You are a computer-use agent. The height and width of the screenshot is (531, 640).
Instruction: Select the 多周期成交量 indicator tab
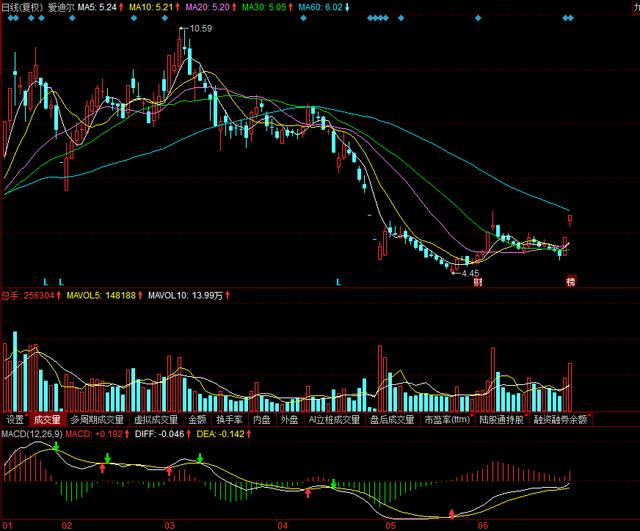click(97, 420)
